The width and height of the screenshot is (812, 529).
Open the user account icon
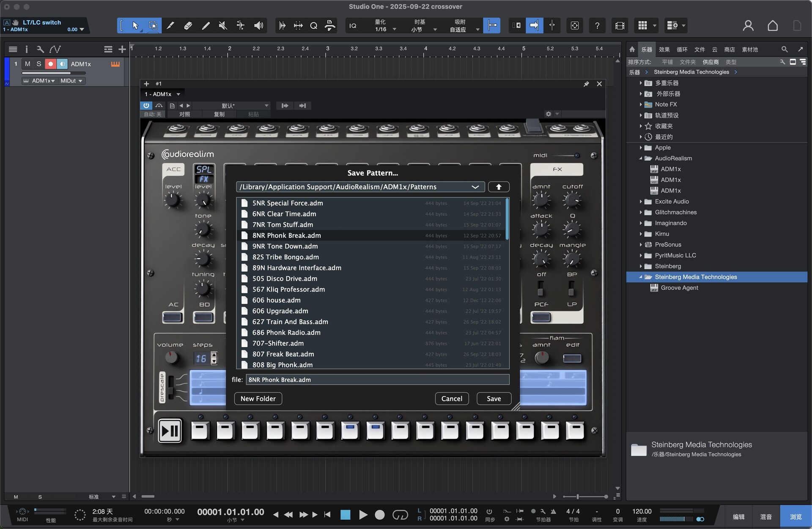click(748, 26)
